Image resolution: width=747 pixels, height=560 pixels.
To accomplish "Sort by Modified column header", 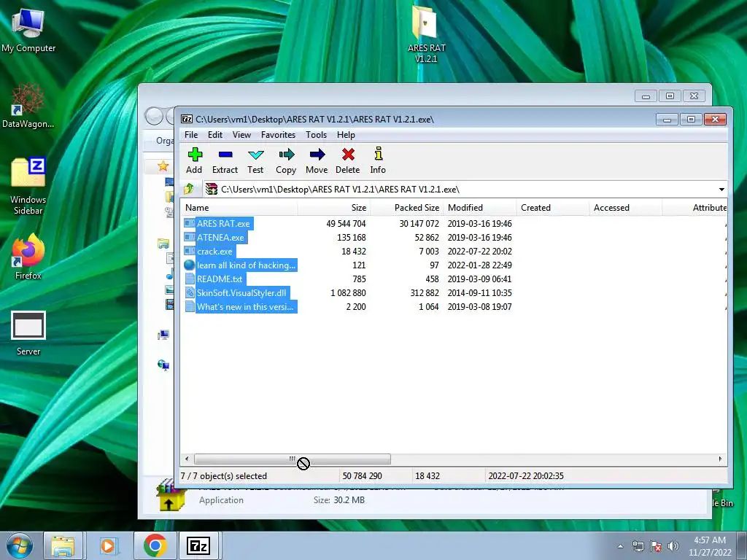I will click(x=479, y=208).
